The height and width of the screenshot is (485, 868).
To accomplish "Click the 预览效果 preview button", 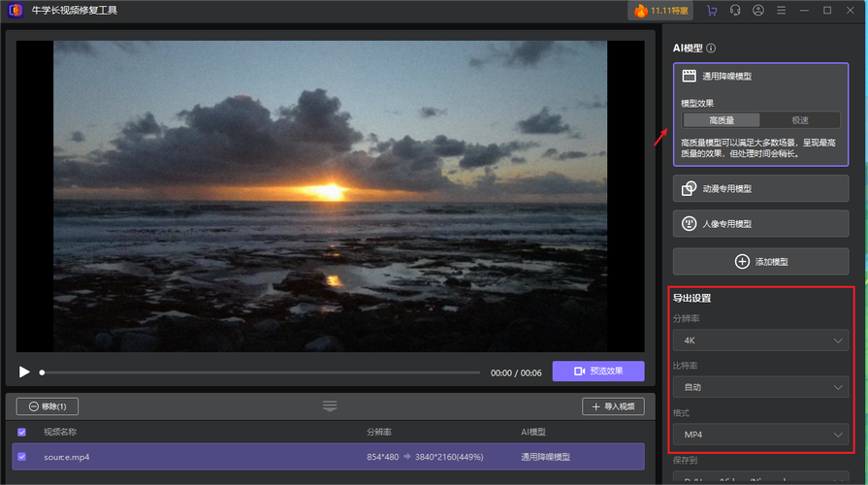I will [x=598, y=372].
